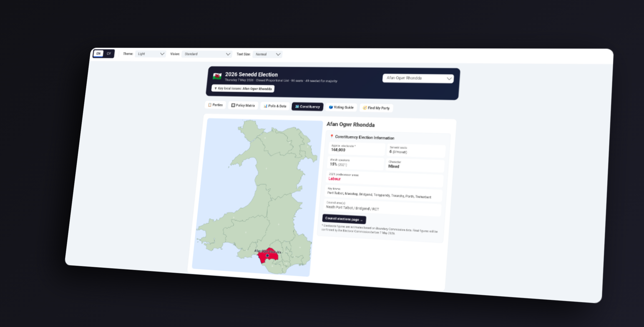Click the red pin icon beside Constituency Election Information
This screenshot has width=644, height=327.
[x=331, y=136]
